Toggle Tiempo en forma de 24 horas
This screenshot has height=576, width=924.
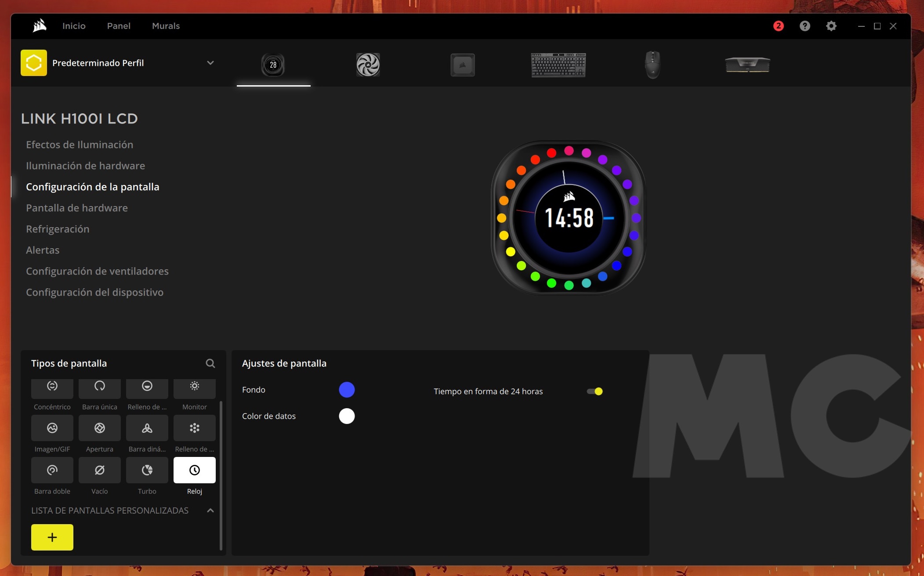[x=594, y=391]
